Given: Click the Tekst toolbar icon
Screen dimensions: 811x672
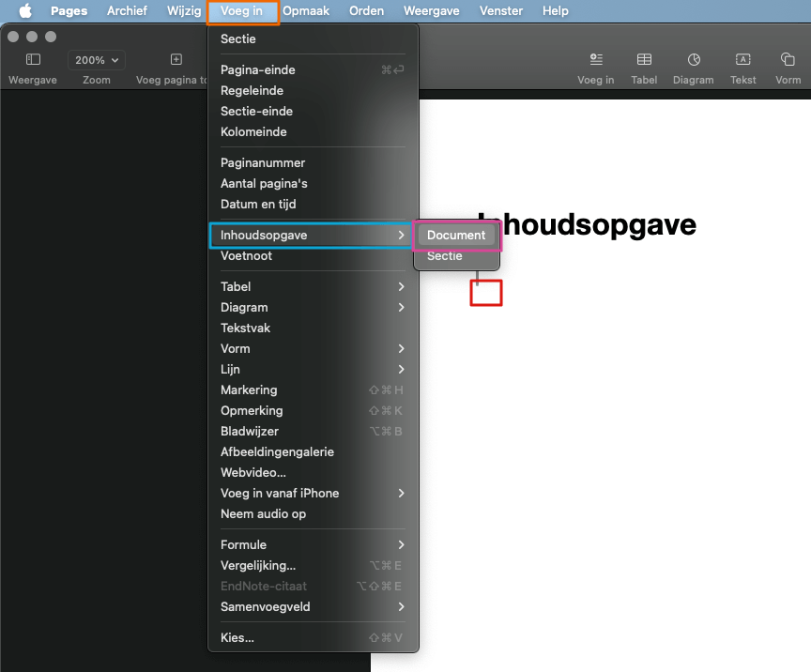Looking at the screenshot, I should (743, 59).
